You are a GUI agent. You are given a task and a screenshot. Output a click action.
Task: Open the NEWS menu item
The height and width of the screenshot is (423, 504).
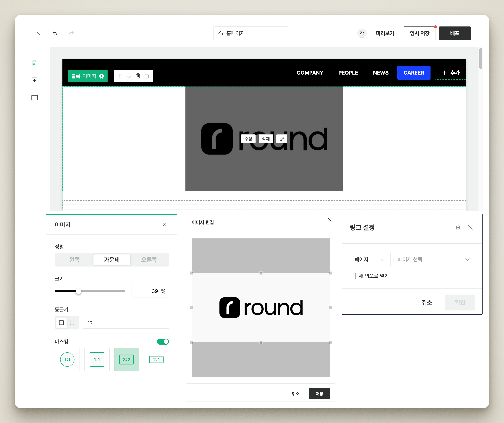coord(381,73)
